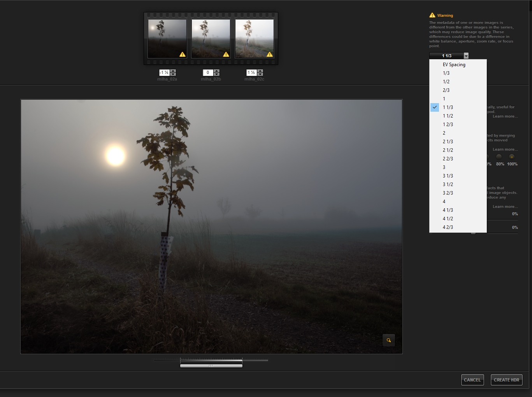
Task: Select the mlha_02b middle exposure thumbnail
Action: pos(211,39)
